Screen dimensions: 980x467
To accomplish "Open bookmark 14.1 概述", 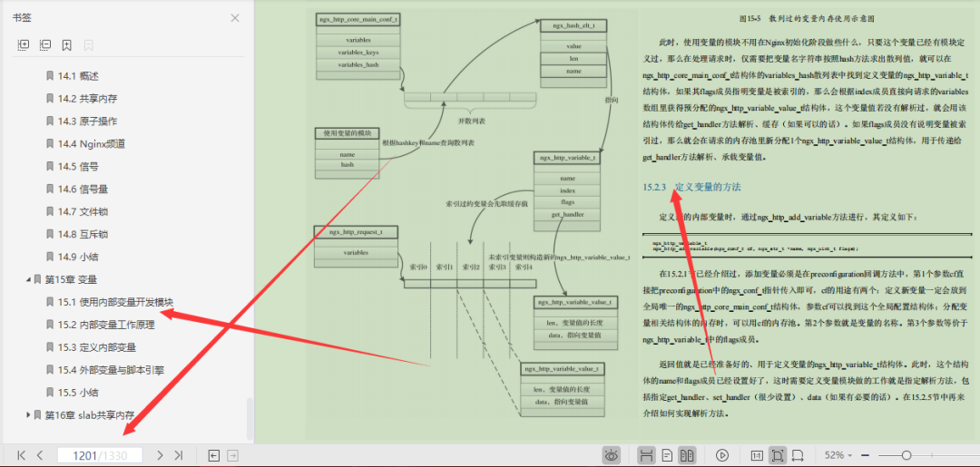I will pyautogui.click(x=78, y=76).
